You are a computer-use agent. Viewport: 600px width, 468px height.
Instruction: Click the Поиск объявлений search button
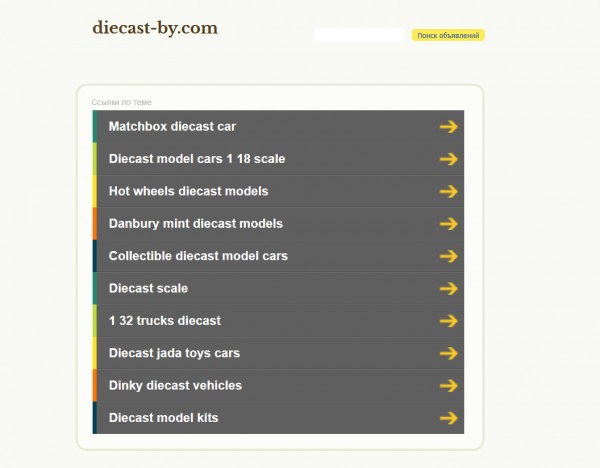pyautogui.click(x=448, y=35)
